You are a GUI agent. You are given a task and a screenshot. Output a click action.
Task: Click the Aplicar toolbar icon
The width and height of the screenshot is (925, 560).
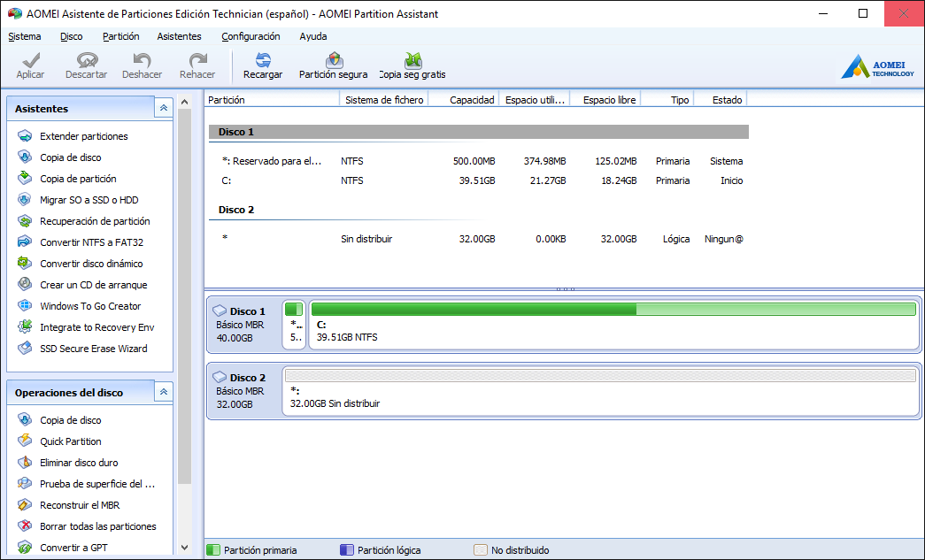point(30,60)
